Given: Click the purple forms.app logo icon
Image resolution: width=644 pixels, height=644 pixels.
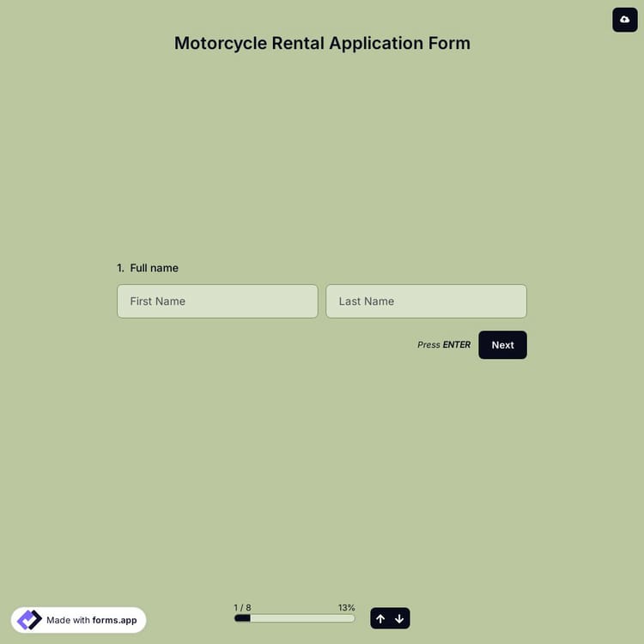Looking at the screenshot, I should (29, 620).
